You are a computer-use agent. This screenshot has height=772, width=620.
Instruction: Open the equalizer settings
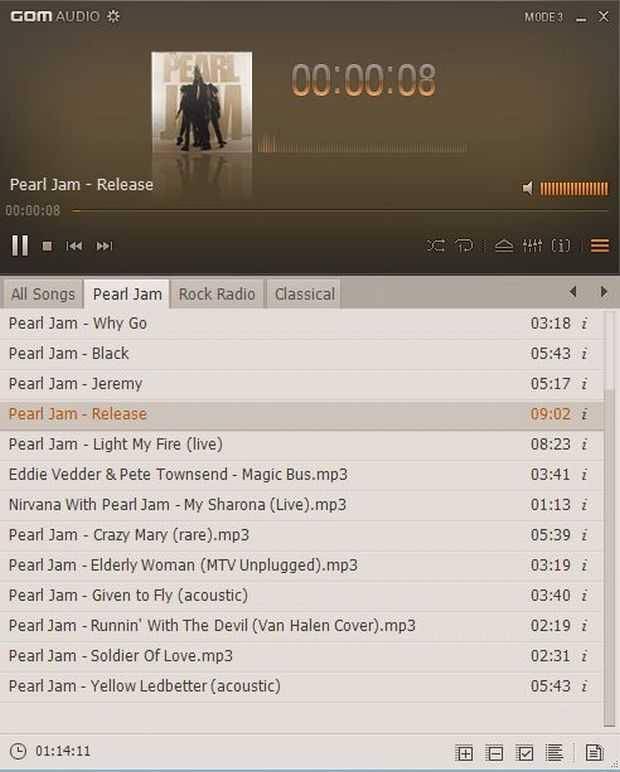532,245
